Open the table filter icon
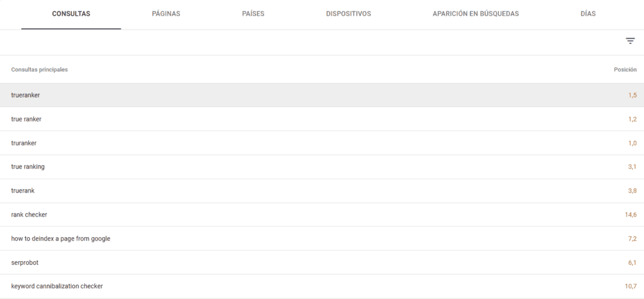 coord(630,42)
